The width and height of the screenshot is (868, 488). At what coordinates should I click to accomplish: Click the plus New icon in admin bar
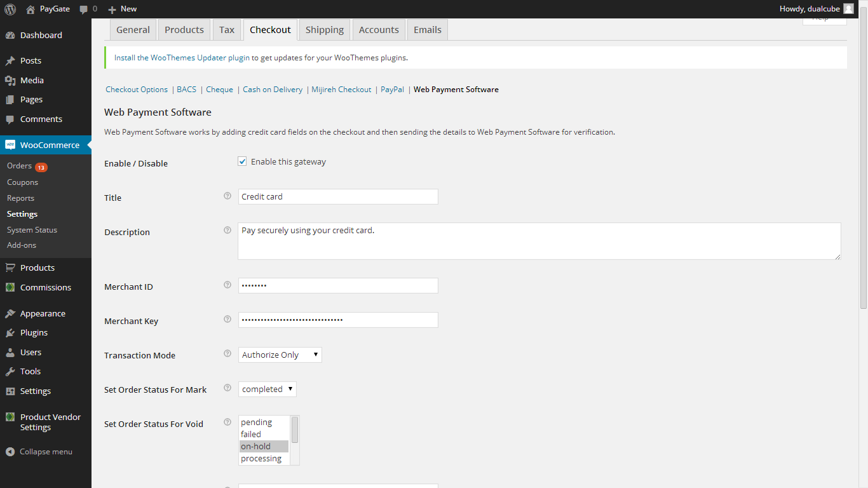[112, 10]
